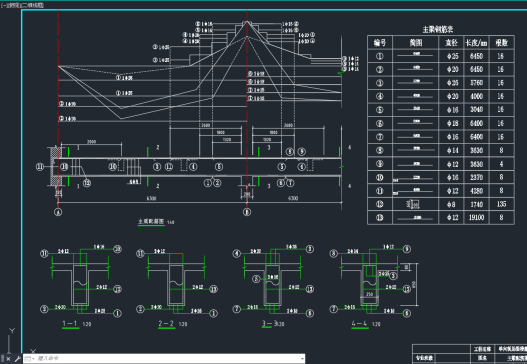Expand recent commands dropdown in command line

(30, 359)
